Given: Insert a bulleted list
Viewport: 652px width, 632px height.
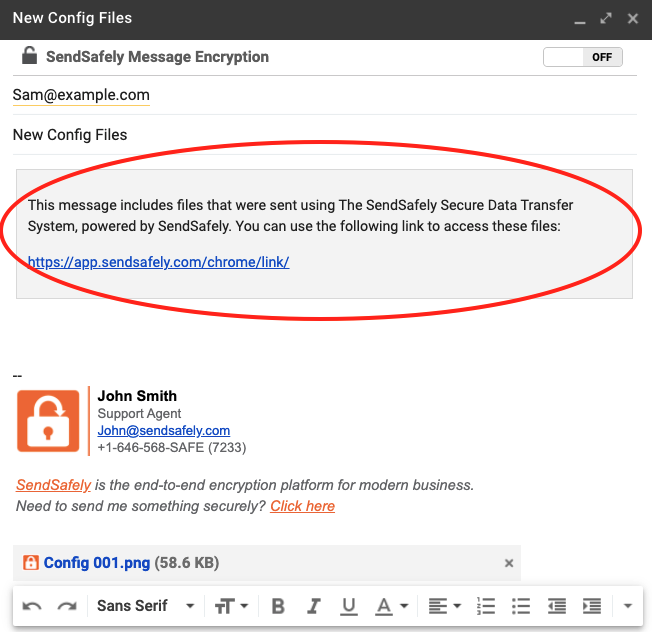Looking at the screenshot, I should [521, 606].
